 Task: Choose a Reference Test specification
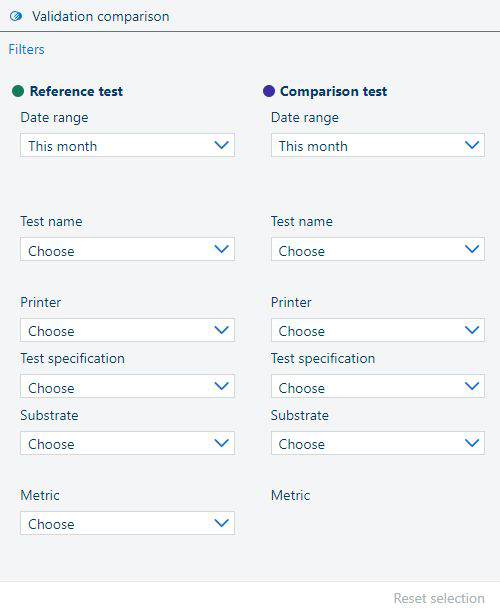click(x=127, y=386)
